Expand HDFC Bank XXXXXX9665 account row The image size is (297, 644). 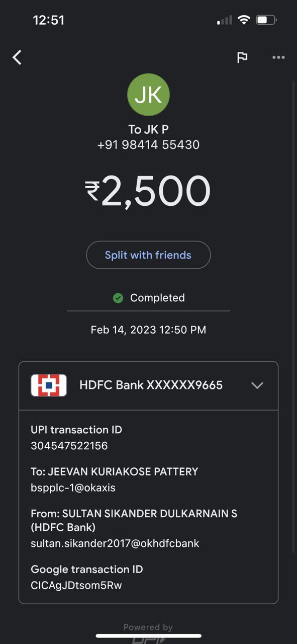pos(148,385)
